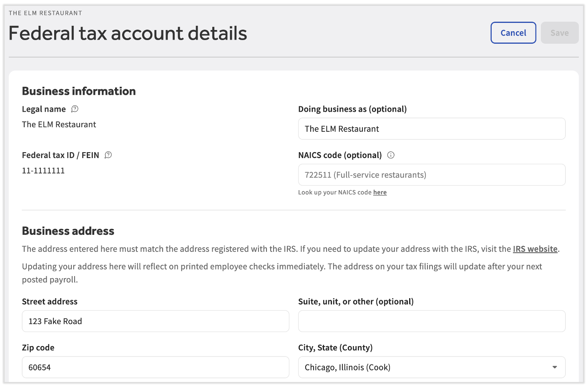The width and height of the screenshot is (588, 387).
Task: Show the NAICS code info tooltip icon
Action: (391, 155)
